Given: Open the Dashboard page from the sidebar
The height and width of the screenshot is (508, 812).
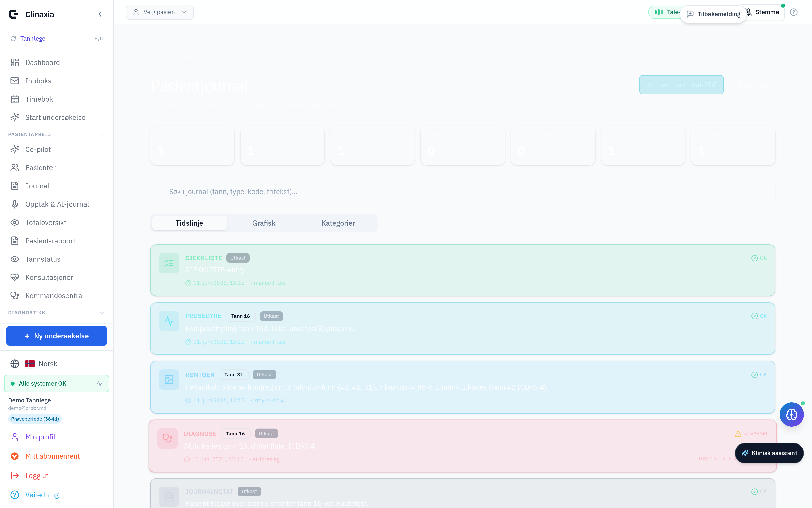Looking at the screenshot, I should click(56, 62).
